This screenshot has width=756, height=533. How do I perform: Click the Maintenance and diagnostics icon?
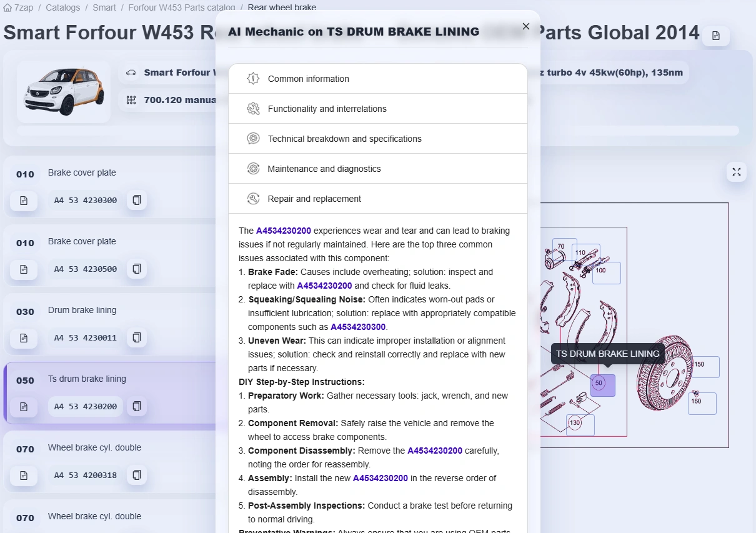tap(253, 169)
